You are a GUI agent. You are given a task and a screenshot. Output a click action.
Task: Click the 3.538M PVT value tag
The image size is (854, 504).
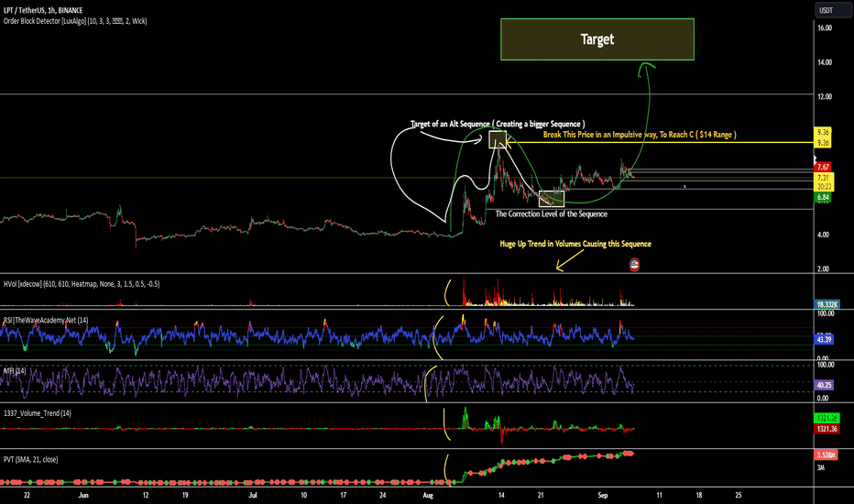click(827, 455)
